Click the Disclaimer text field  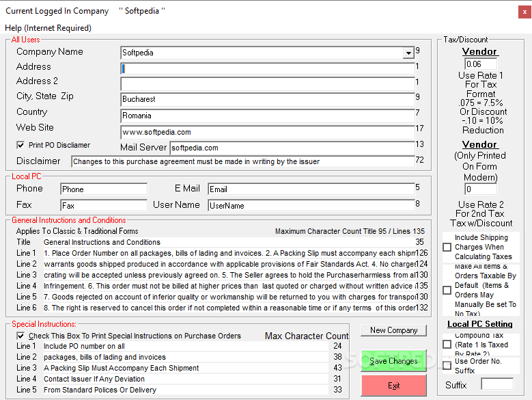pyautogui.click(x=243, y=161)
